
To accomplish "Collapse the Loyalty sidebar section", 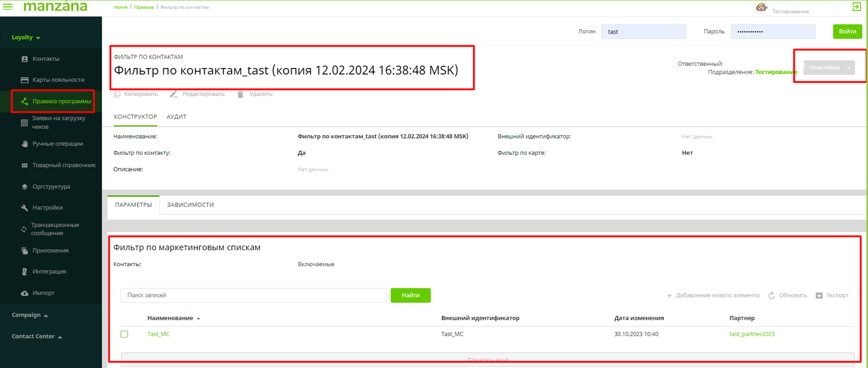I will [26, 38].
